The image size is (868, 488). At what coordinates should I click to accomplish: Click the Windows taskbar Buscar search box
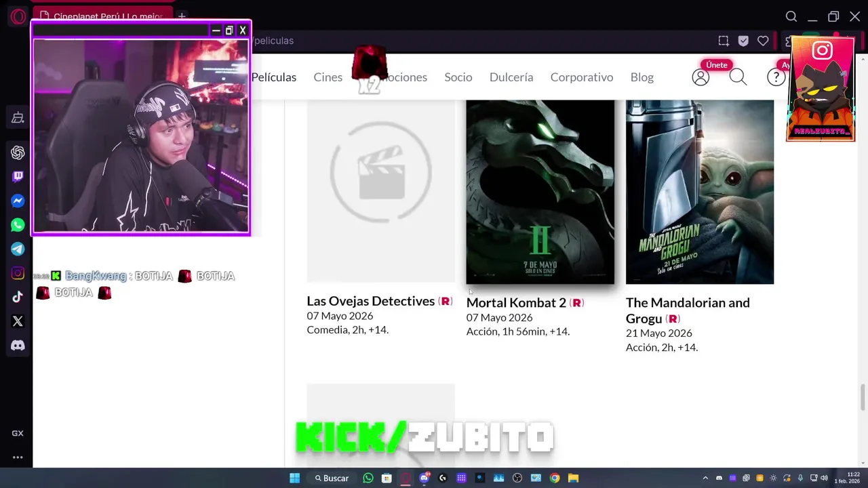(x=332, y=478)
